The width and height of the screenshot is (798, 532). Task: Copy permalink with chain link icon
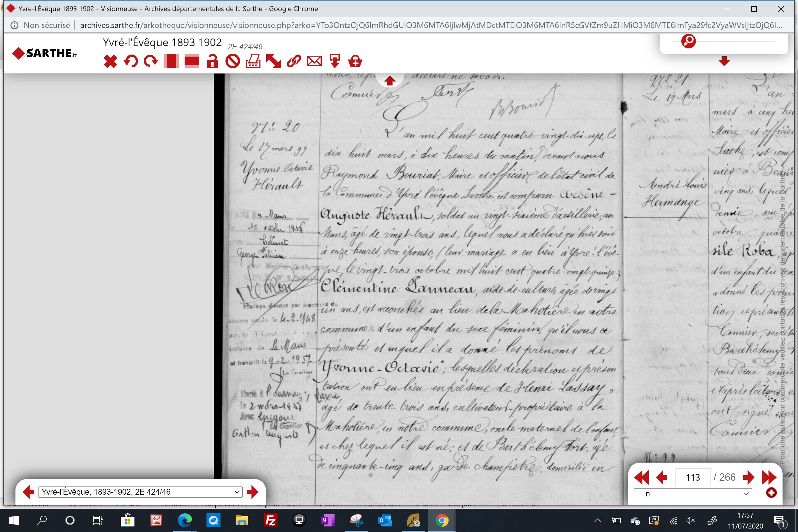coord(294,62)
